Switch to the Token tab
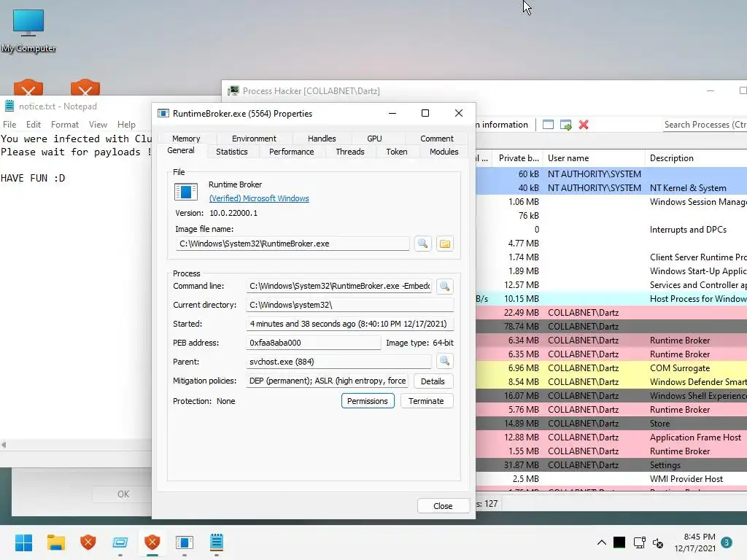Screen dimensions: 747x560 pyautogui.click(x=397, y=152)
